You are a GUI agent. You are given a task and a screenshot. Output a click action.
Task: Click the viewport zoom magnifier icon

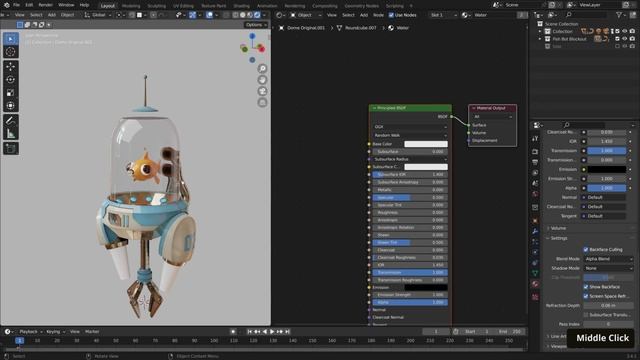tap(262, 69)
